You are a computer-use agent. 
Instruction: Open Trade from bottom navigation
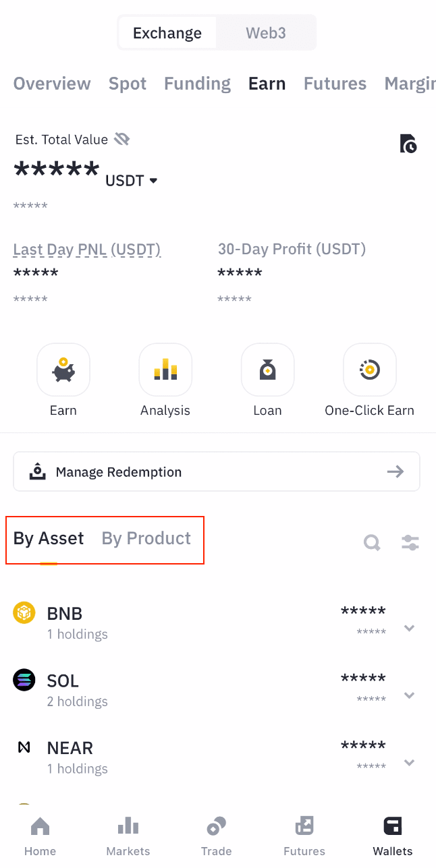click(x=217, y=836)
